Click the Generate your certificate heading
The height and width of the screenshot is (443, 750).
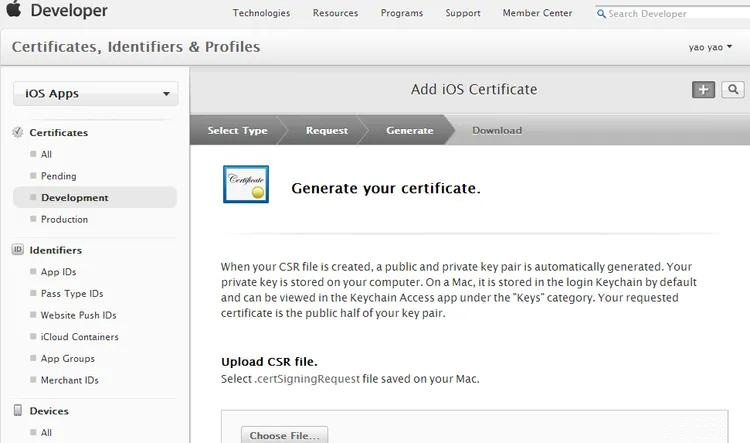tap(386, 188)
